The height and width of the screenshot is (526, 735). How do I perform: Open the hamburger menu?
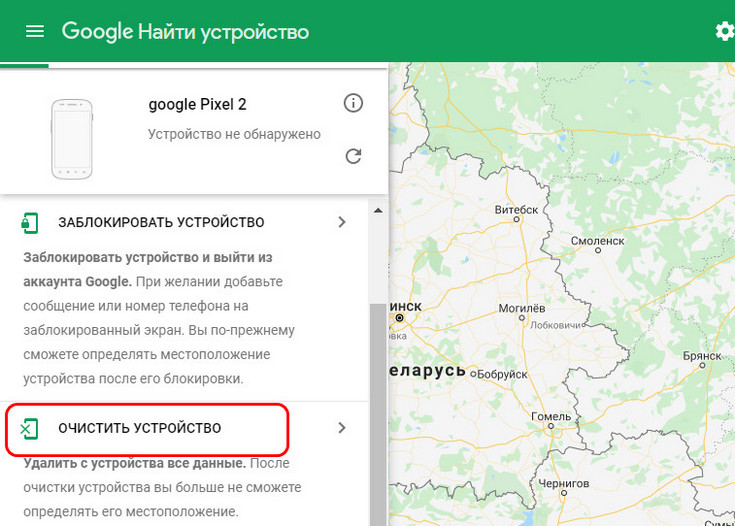[35, 31]
